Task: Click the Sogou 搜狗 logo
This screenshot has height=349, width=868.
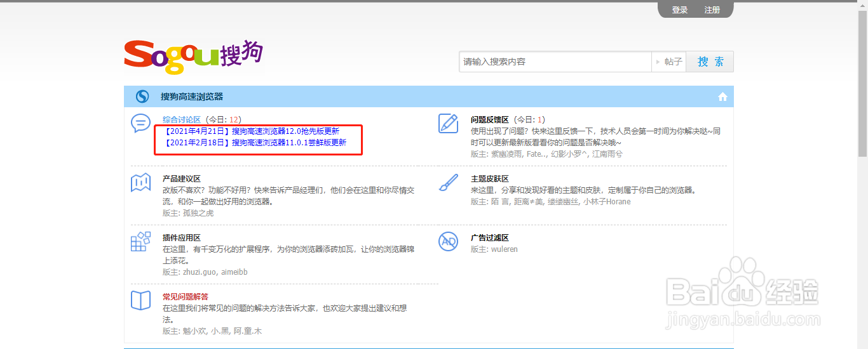Action: click(x=193, y=56)
